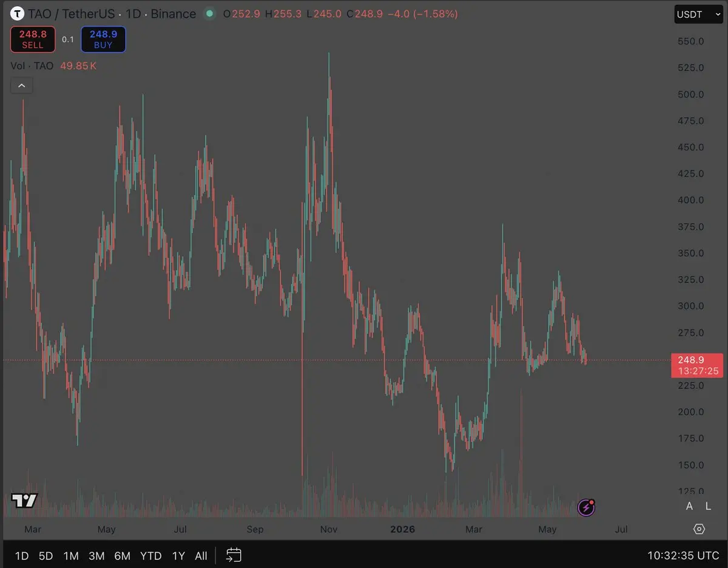Toggle log scale with L
Image resolution: width=728 pixels, height=568 pixels.
point(708,506)
